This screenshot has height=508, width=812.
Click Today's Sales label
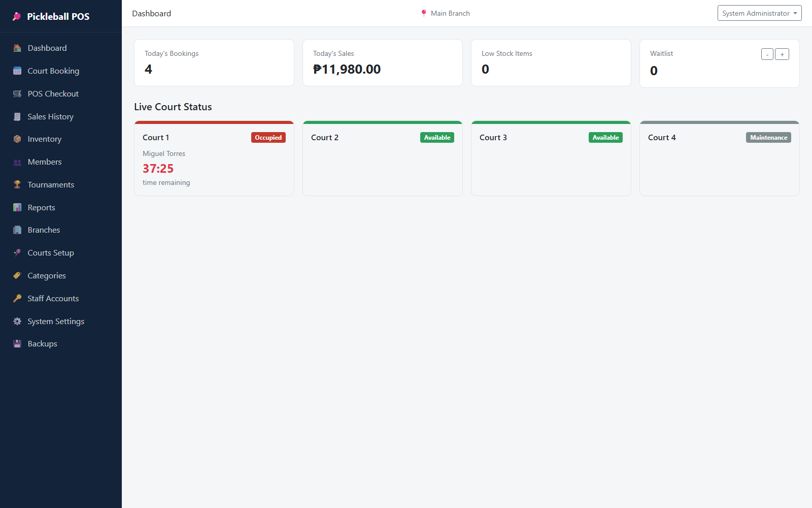[x=333, y=53]
